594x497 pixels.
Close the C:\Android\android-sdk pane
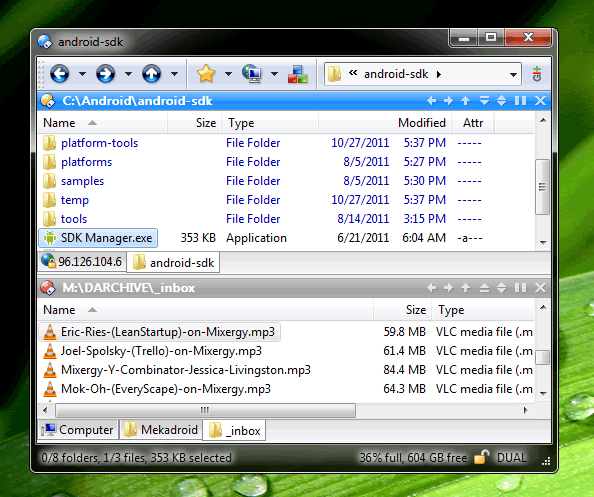tap(540, 101)
